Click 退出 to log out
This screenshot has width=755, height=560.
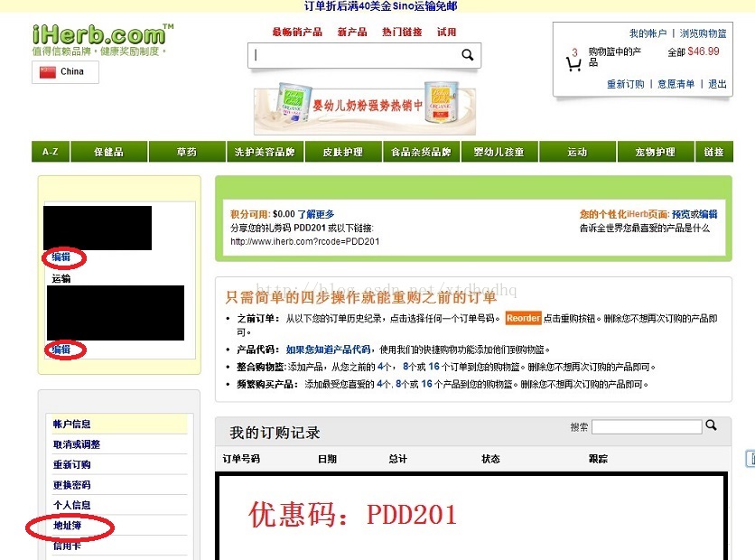click(717, 84)
